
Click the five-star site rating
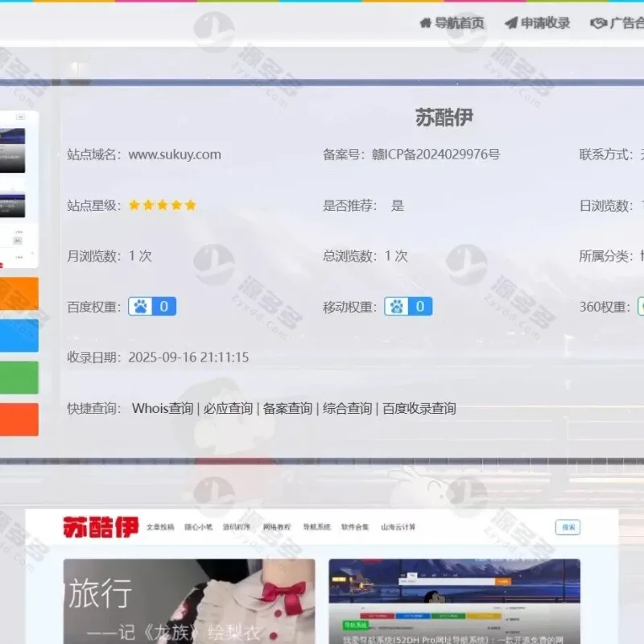(163, 205)
